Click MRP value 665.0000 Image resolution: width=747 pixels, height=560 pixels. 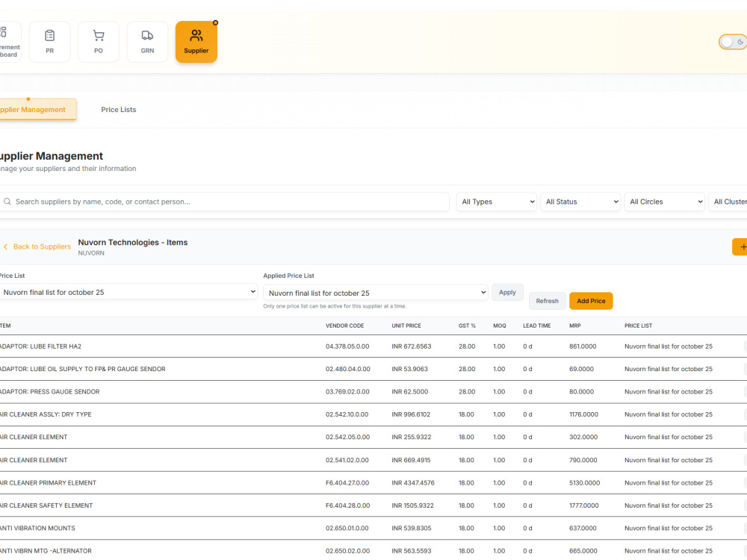point(583,551)
